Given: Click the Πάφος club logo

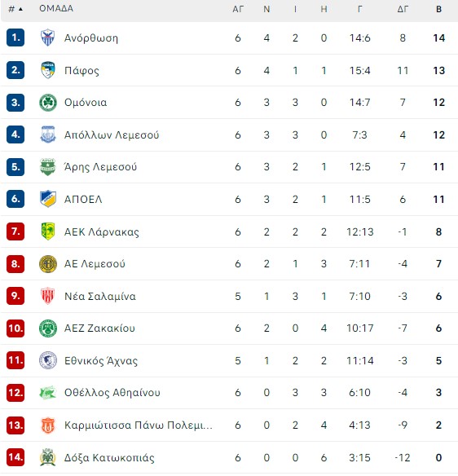Looking at the screenshot, I should (x=47, y=70).
